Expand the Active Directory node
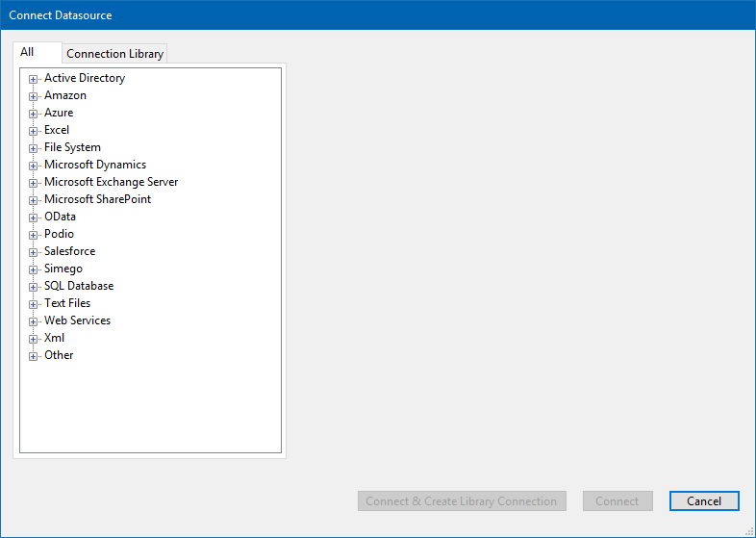756x538 pixels. point(33,79)
